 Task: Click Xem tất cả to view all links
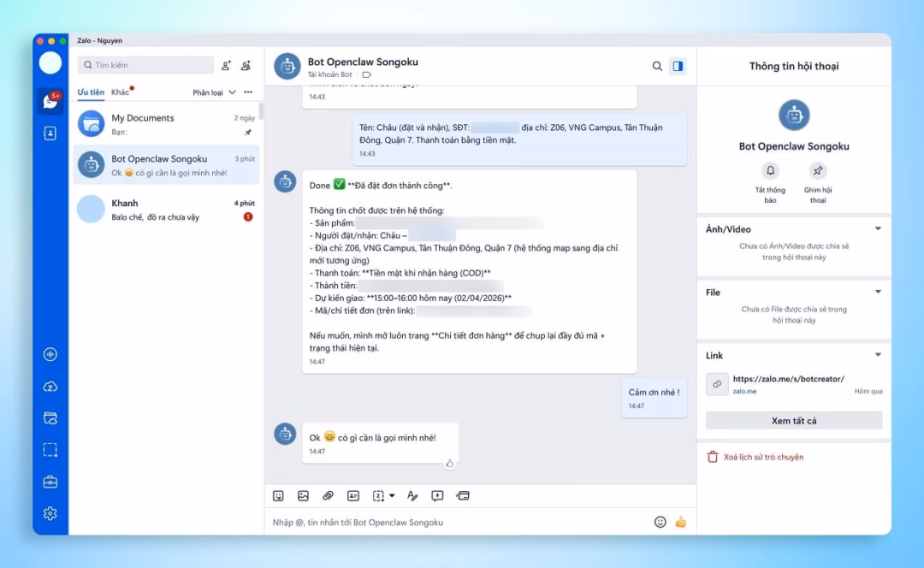(x=793, y=420)
